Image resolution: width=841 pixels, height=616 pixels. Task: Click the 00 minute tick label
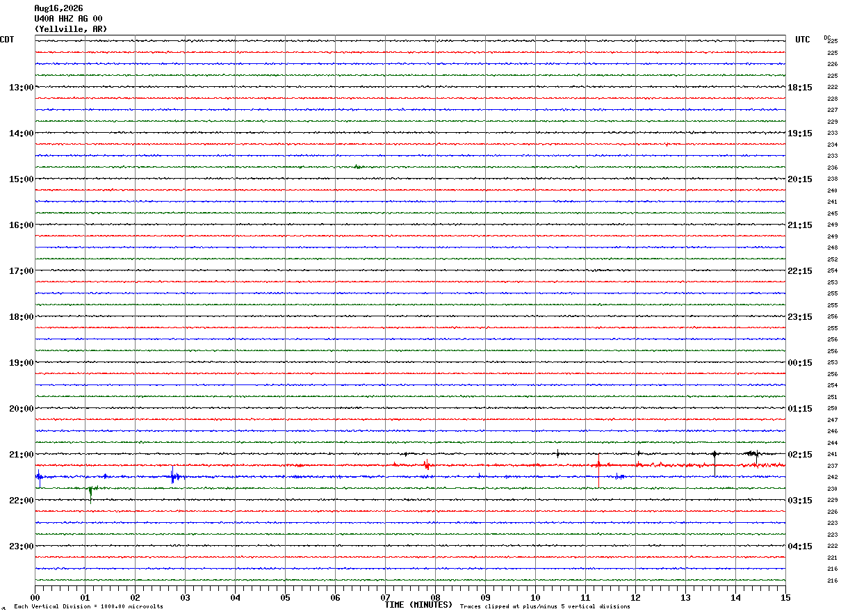tap(35, 597)
